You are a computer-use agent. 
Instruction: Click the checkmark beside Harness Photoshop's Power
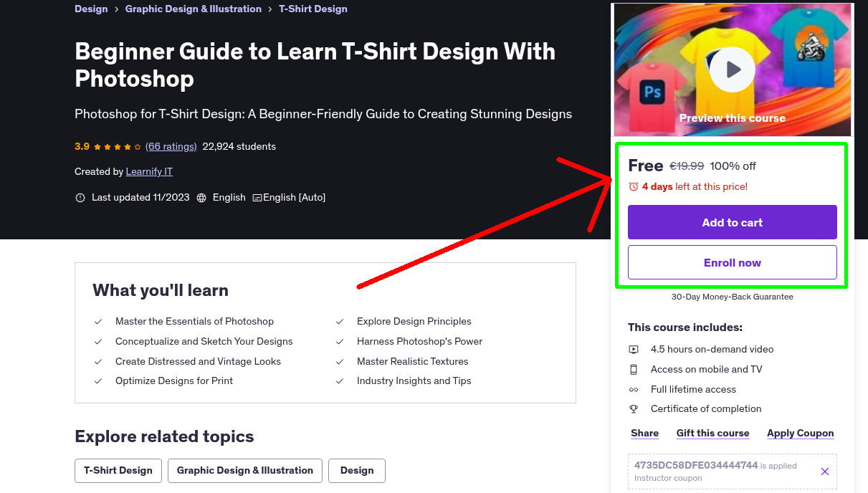pos(340,342)
